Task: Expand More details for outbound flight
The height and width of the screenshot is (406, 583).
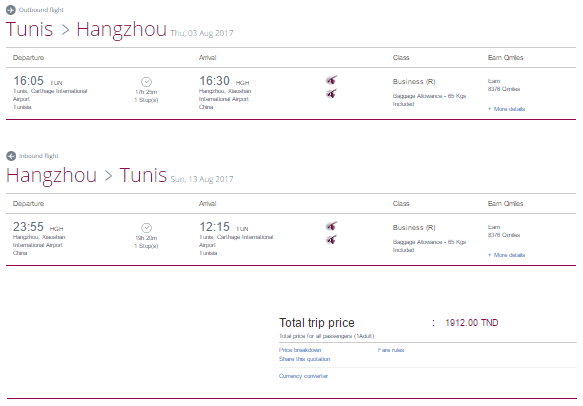Action: (506, 109)
